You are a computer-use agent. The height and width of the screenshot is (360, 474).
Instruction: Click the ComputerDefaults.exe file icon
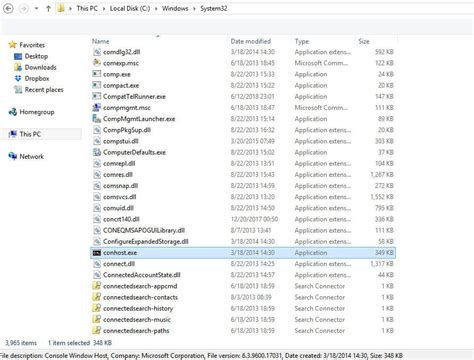pyautogui.click(x=97, y=152)
